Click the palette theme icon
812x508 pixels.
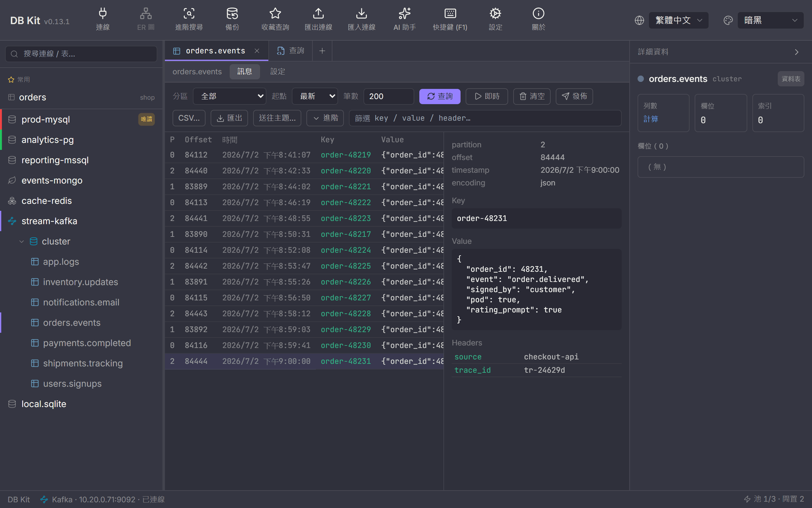coord(728,20)
